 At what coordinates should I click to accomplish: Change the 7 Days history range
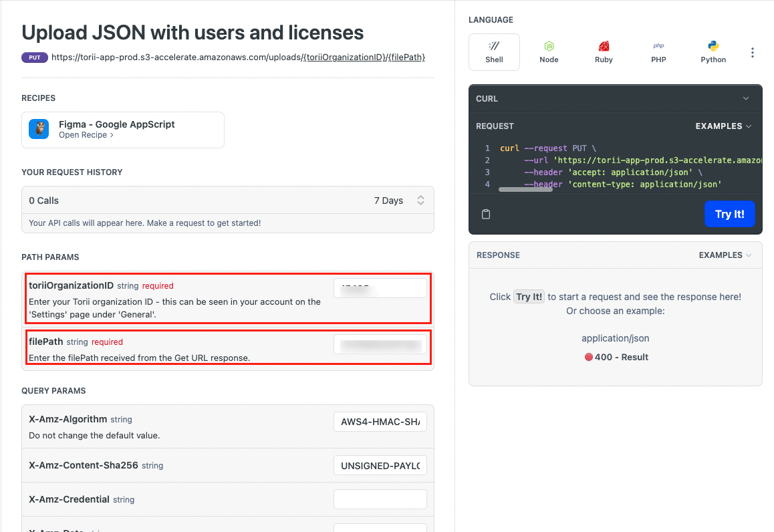click(x=399, y=201)
